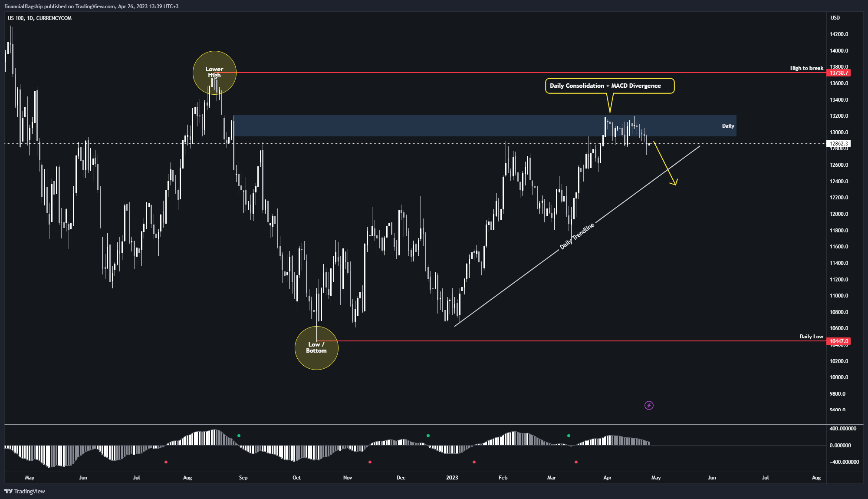Click the MACD 400.000000 axis label
Viewport: 868px width, 499px height.
[x=843, y=429]
